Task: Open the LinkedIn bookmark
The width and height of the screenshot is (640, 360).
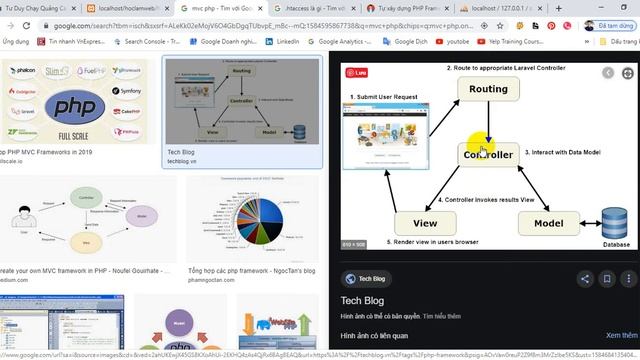Action: (x=282, y=42)
